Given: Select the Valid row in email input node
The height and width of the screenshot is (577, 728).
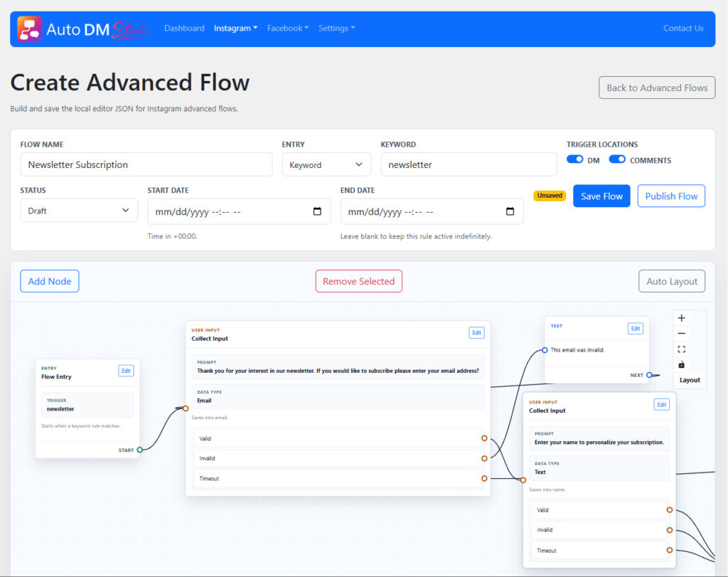Looking at the screenshot, I should coord(338,438).
